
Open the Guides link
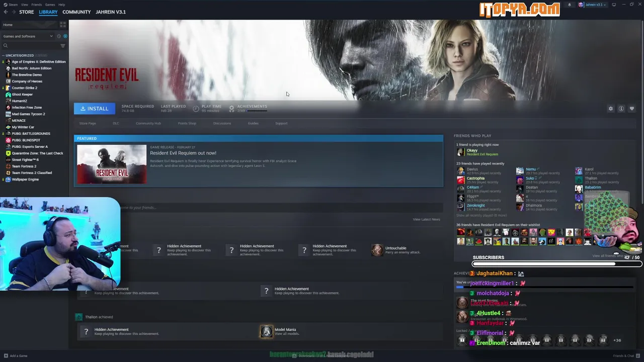(253, 124)
